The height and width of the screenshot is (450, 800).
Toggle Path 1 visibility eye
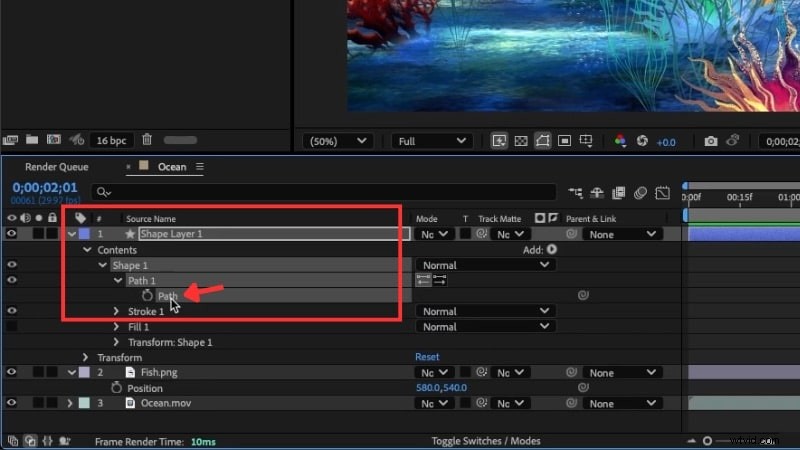point(11,280)
